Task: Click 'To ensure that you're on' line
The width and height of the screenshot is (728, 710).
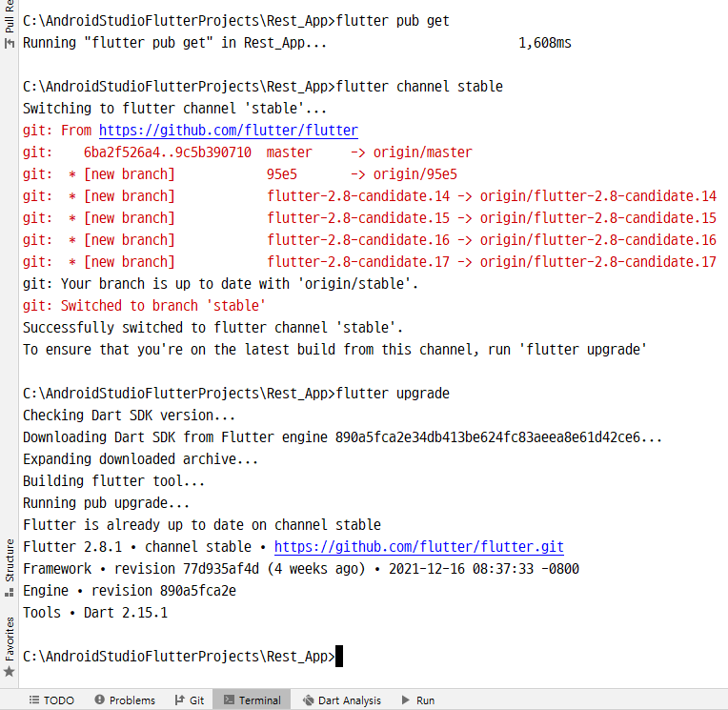Action: 334,349
